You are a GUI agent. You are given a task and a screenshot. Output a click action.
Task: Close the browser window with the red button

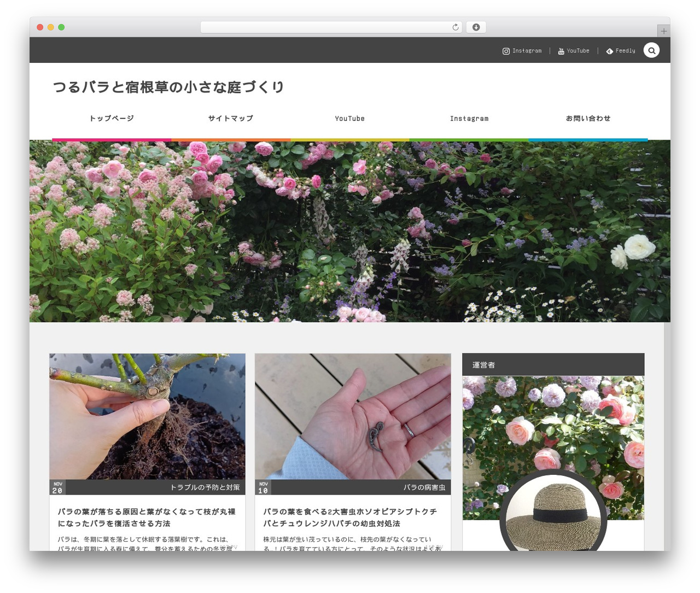click(x=40, y=27)
